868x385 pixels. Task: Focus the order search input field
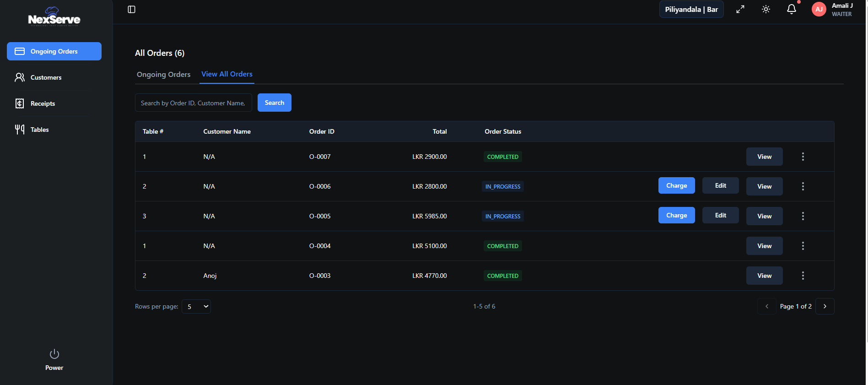click(x=193, y=103)
